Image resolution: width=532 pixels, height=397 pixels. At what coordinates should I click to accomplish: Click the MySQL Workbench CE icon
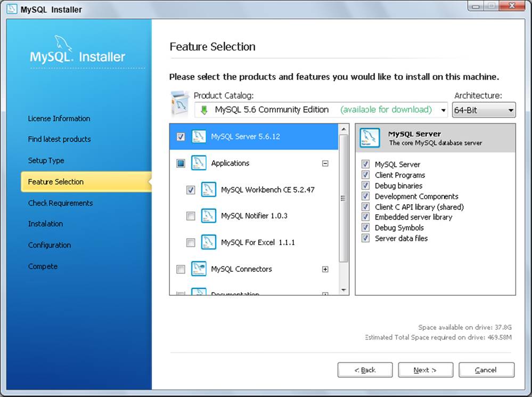coord(209,190)
